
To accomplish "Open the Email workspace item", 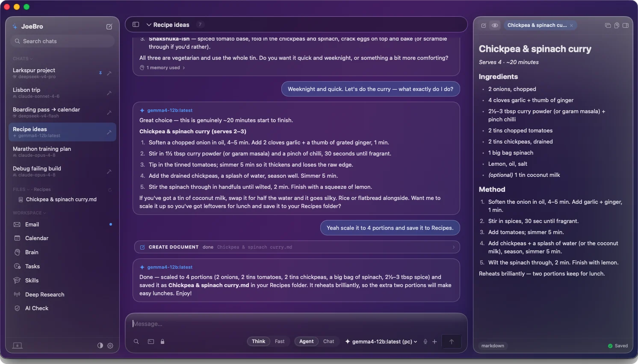I will tap(62, 224).
